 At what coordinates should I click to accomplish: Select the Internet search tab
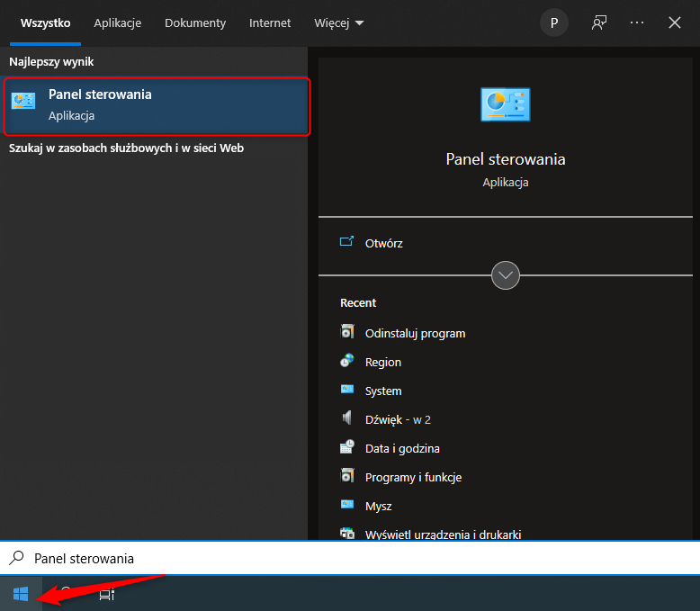pyautogui.click(x=270, y=23)
